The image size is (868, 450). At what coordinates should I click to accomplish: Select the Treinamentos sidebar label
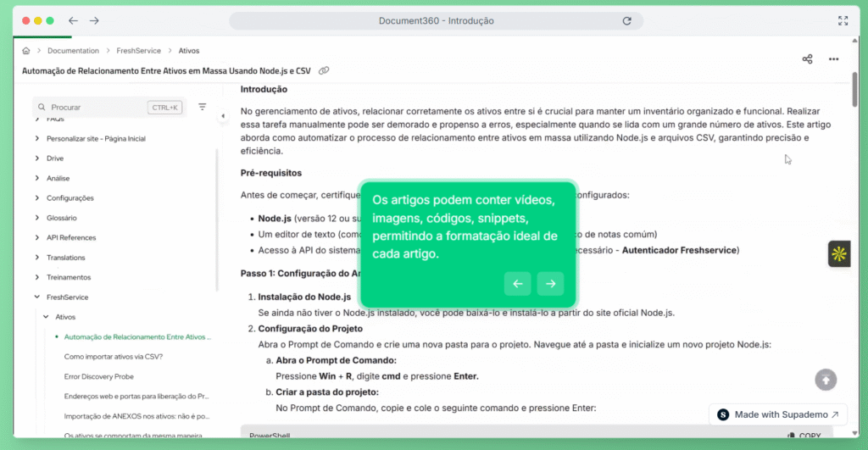tap(69, 277)
